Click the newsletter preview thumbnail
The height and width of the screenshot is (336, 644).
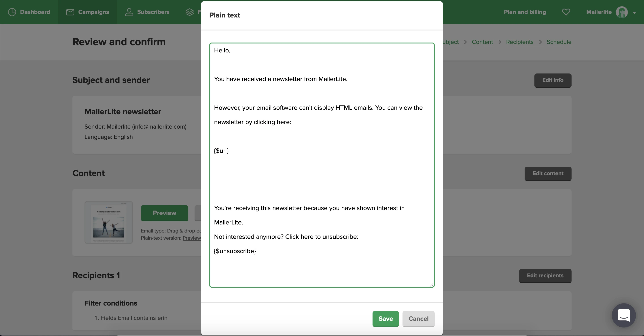click(108, 222)
